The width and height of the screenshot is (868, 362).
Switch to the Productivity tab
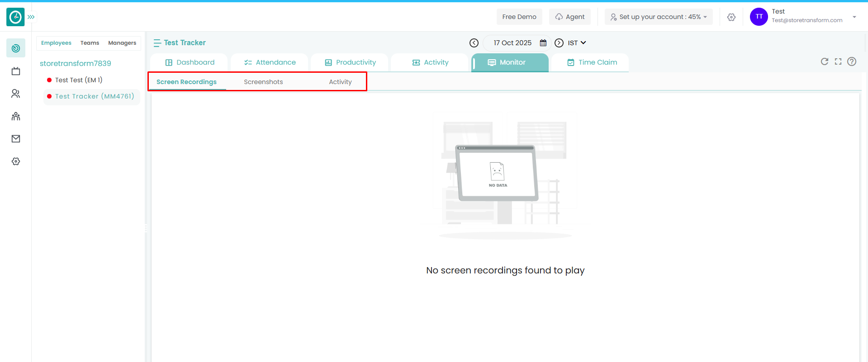point(350,62)
